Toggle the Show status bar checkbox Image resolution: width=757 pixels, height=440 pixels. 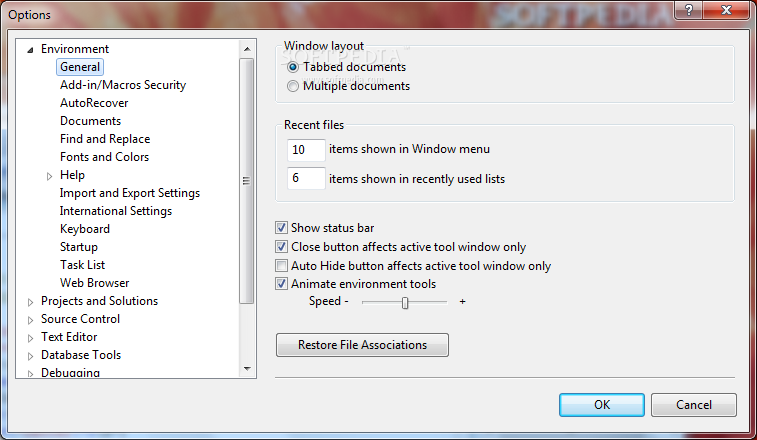coord(281,227)
